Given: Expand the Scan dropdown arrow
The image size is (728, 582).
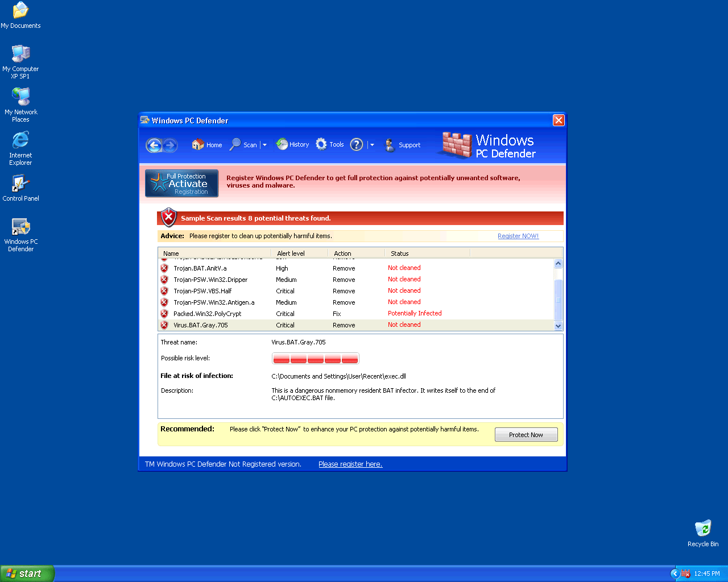Looking at the screenshot, I should [x=264, y=145].
